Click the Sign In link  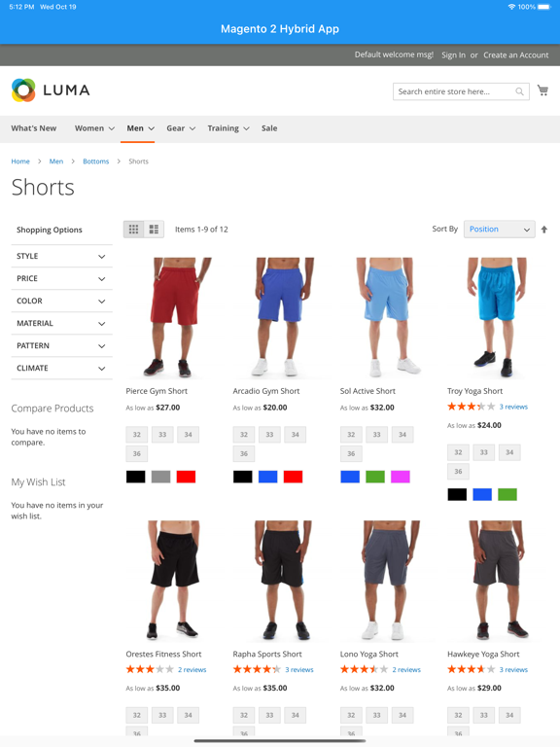pos(453,55)
